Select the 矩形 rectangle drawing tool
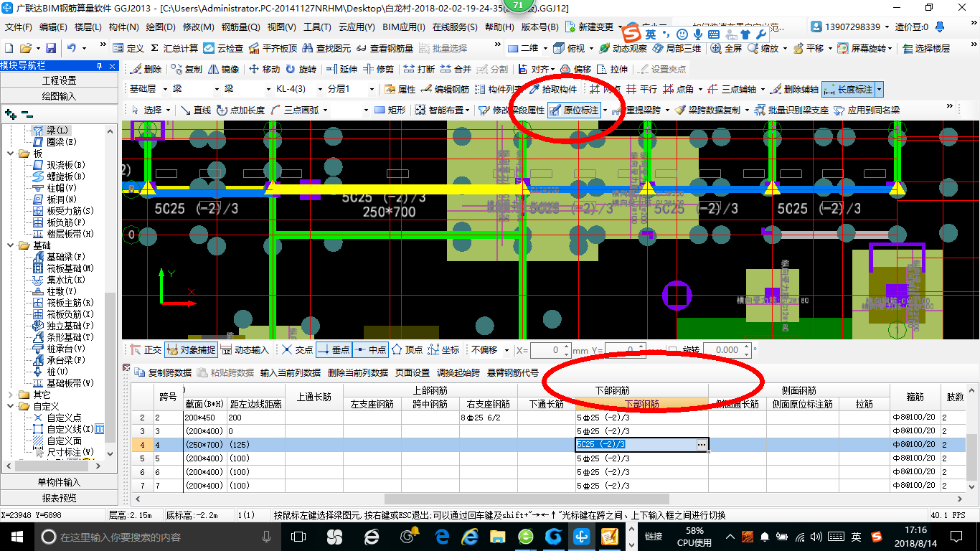 [x=390, y=110]
